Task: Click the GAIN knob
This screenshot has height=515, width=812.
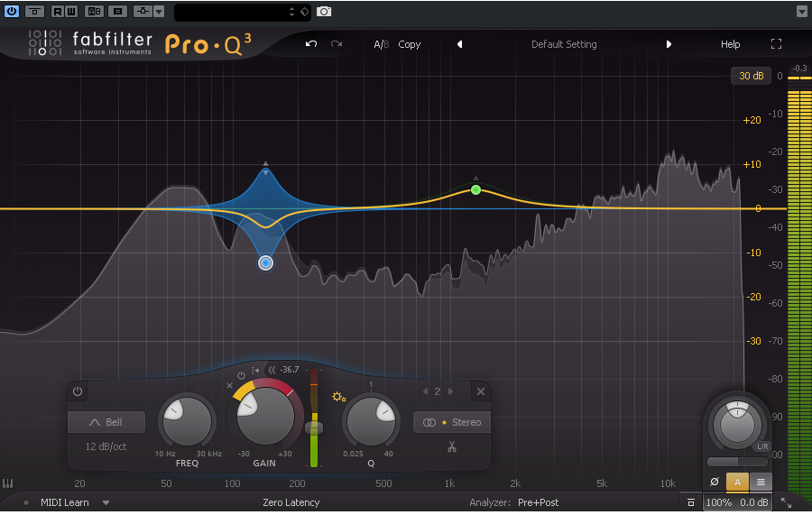Action: [265, 416]
